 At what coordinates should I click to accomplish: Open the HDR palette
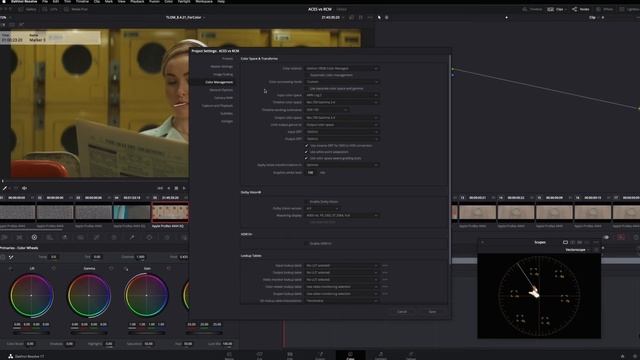(49, 237)
